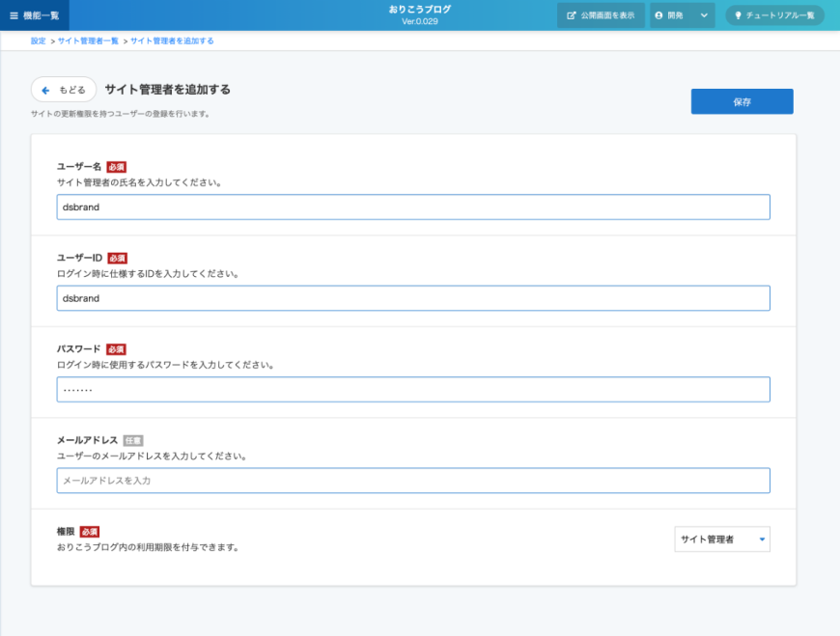
Task: Click the メールアドレス input field
Action: coord(413,481)
